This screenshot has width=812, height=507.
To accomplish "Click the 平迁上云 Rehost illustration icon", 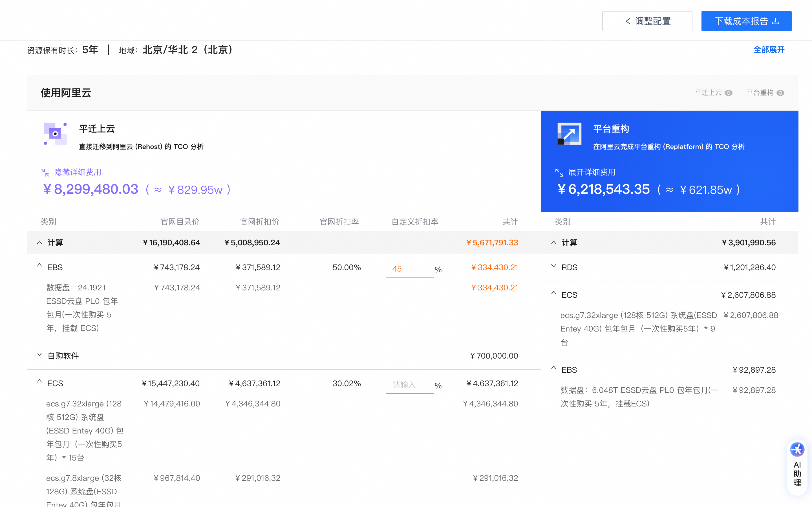I will (55, 134).
